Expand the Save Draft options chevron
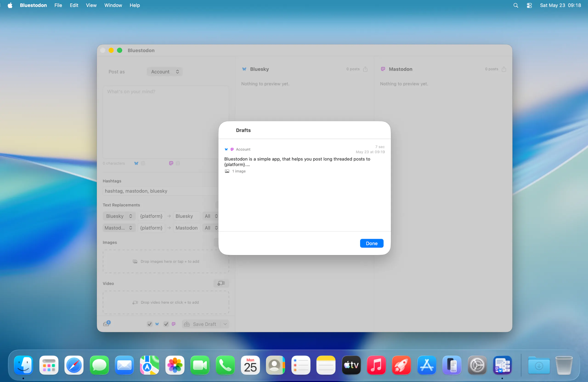The height and width of the screenshot is (382, 588). pos(225,324)
